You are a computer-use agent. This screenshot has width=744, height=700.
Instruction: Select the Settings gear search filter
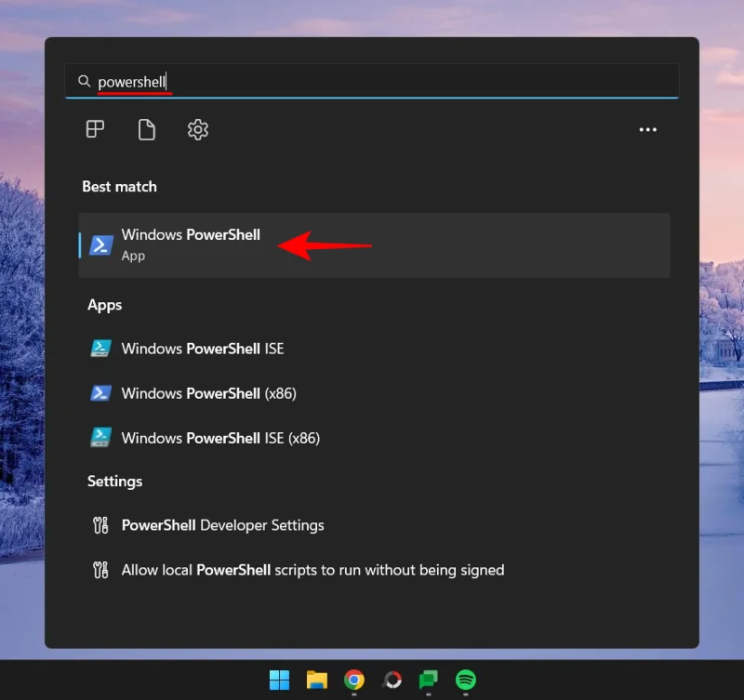[198, 129]
